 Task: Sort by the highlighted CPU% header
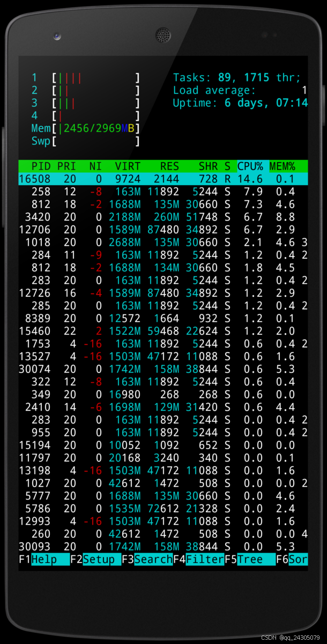click(250, 166)
